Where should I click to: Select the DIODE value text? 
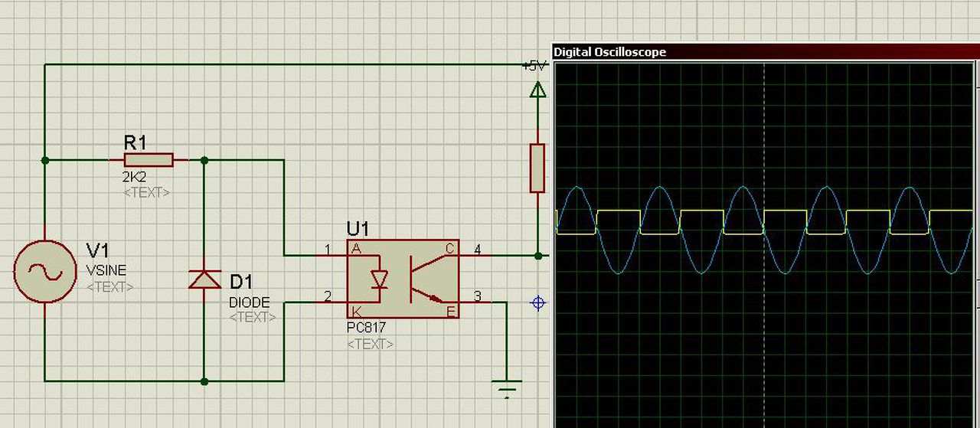250,303
